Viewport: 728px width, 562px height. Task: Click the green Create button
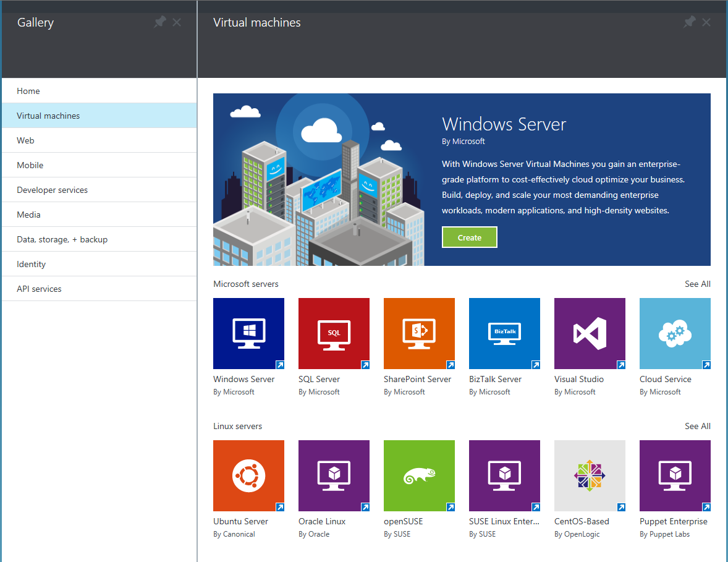click(469, 237)
